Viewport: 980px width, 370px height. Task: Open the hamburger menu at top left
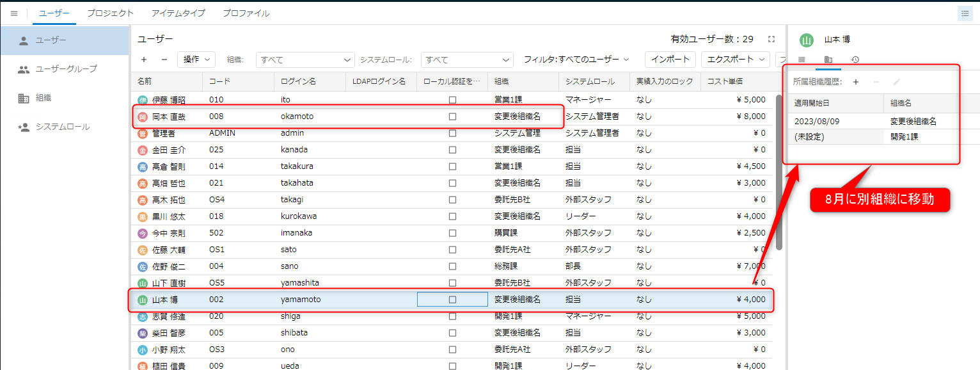click(14, 13)
